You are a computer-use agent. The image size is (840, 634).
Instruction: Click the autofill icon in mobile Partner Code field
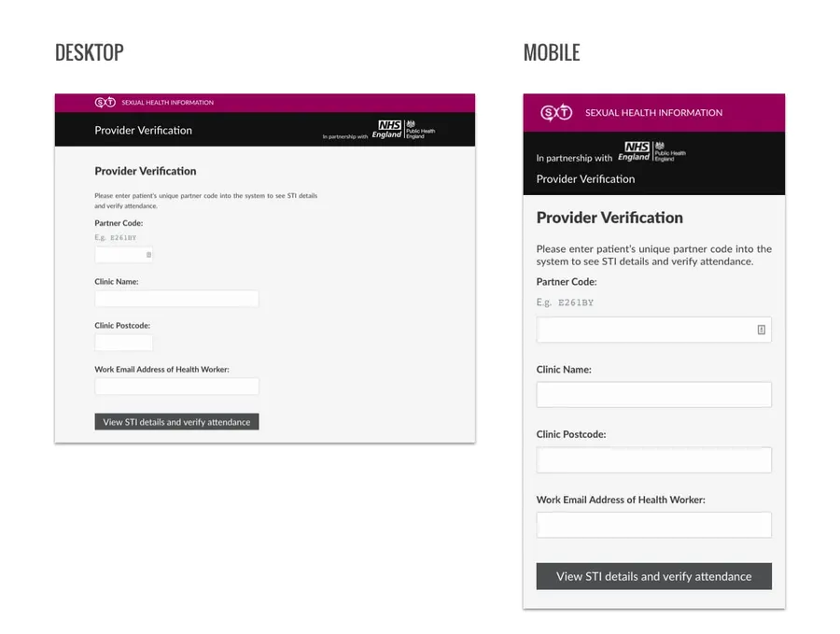pos(761,330)
